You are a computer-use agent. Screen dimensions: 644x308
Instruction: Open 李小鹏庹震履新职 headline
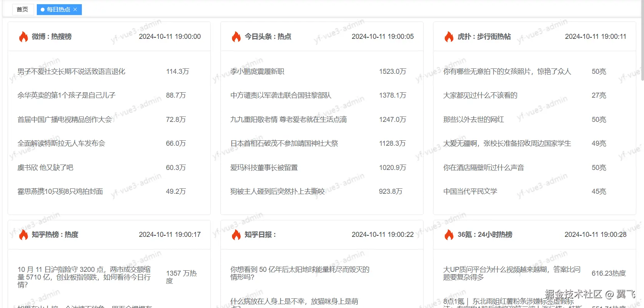[257, 72]
